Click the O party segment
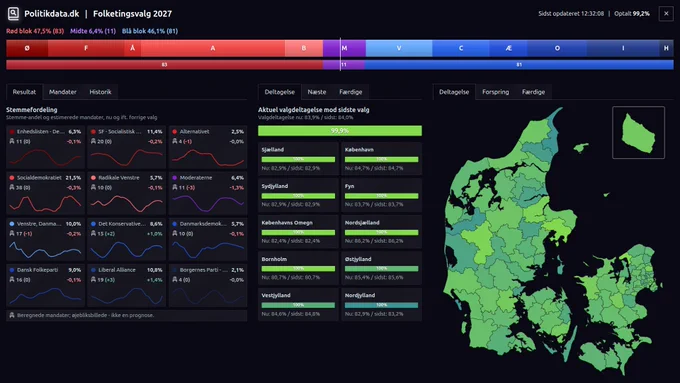The width and height of the screenshot is (680, 383). (557, 48)
